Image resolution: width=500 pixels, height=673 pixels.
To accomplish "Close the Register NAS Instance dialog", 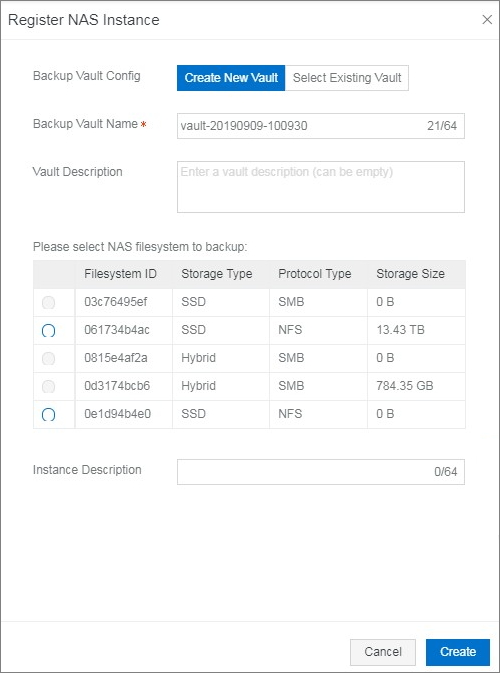I will click(487, 20).
